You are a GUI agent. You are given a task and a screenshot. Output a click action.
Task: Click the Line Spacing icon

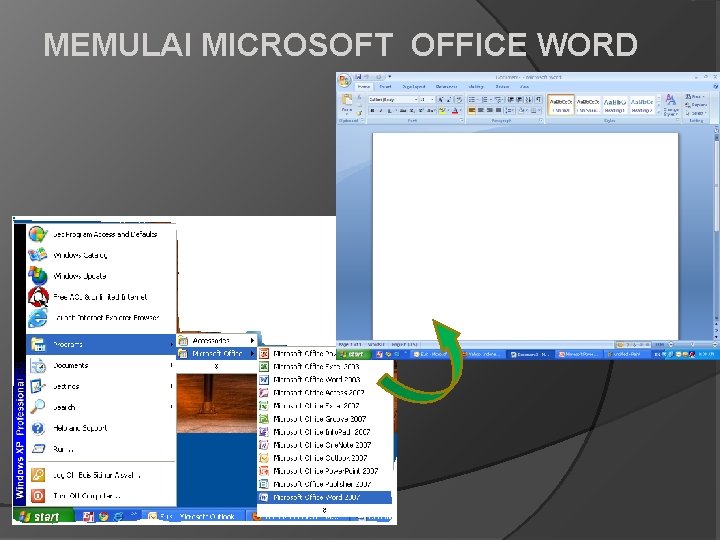click(x=509, y=111)
